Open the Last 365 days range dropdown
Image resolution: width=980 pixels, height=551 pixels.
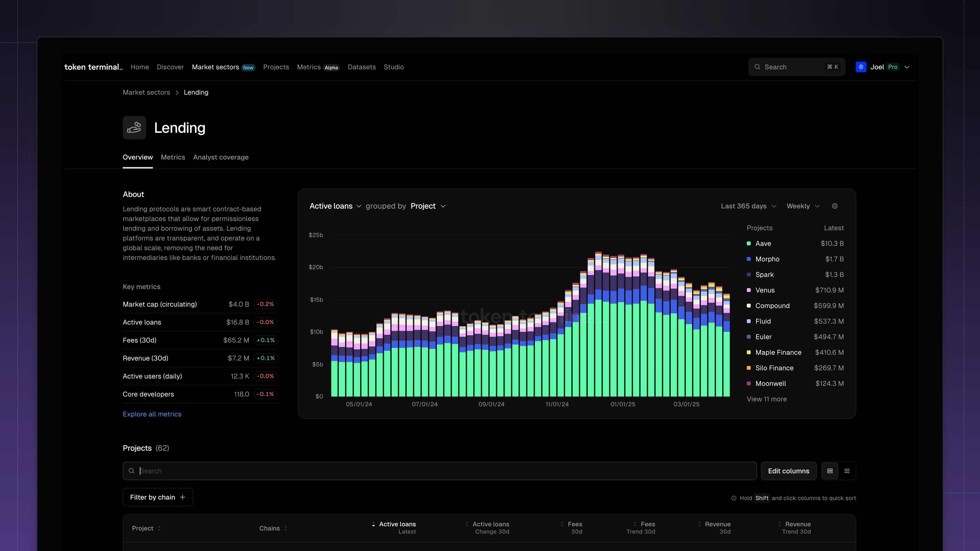click(x=748, y=206)
